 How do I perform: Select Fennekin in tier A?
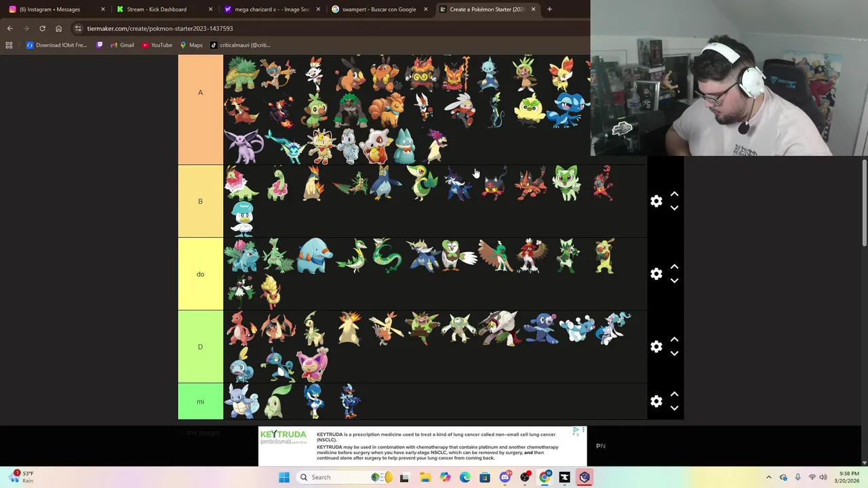click(561, 73)
